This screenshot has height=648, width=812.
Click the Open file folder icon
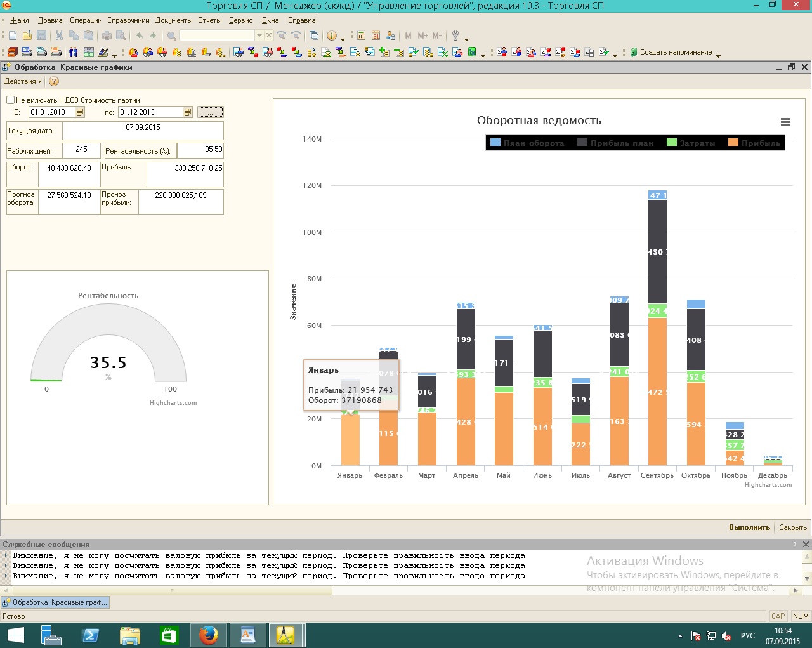(x=27, y=36)
